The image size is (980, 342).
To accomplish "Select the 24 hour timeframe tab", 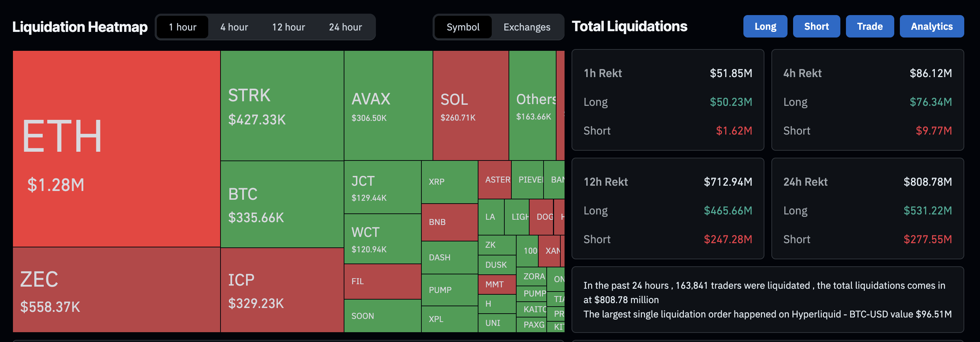I will pos(345,27).
